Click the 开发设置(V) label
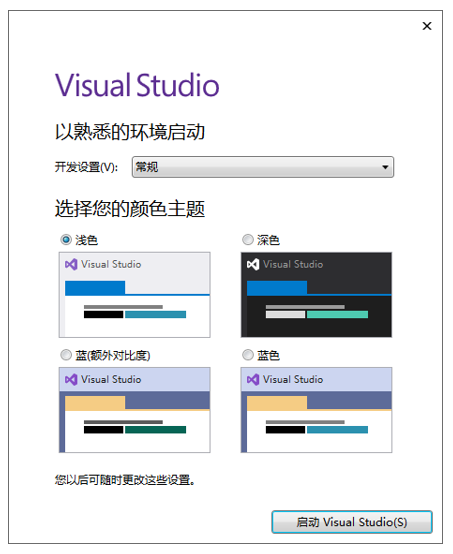Image resolution: width=453 pixels, height=554 pixels. (86, 167)
